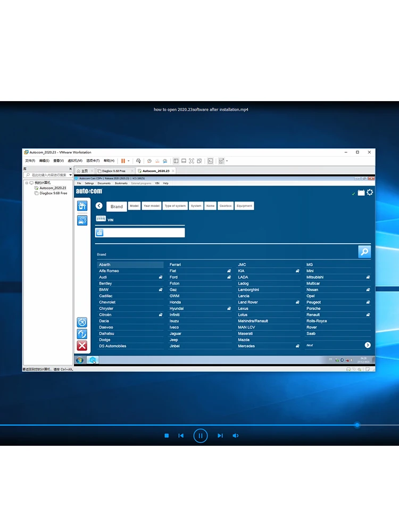
Task: Click the Model step button
Action: [135, 206]
